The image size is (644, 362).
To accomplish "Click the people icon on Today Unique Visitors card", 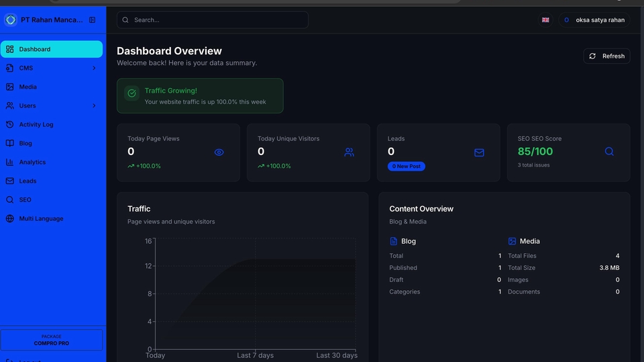I will click(349, 152).
